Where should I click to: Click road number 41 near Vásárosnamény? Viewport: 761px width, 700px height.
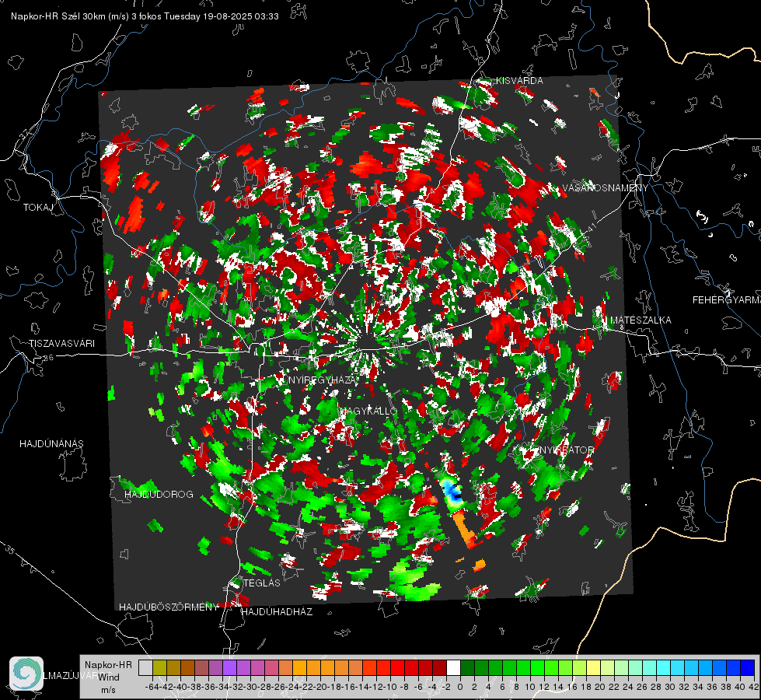tap(591, 227)
